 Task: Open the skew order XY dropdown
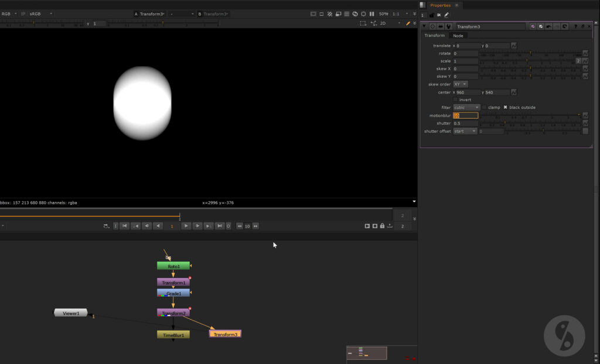click(x=461, y=84)
